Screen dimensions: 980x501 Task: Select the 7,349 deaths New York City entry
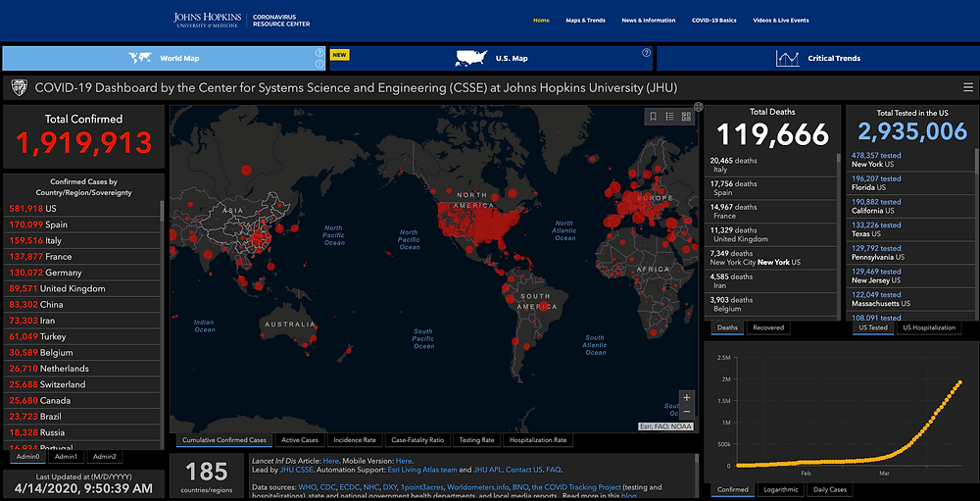(770, 258)
